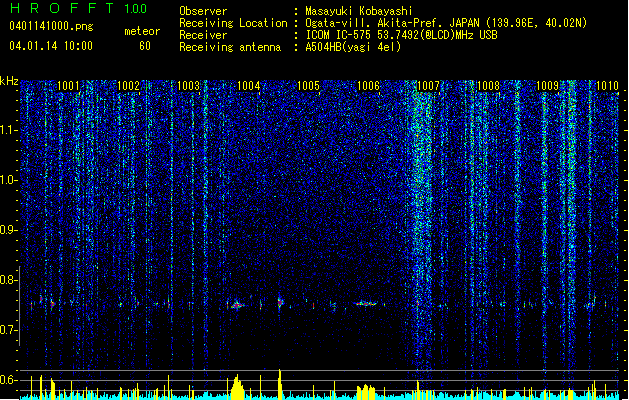Click the 1003 time marker
This screenshot has width=629, height=400.
(188, 85)
